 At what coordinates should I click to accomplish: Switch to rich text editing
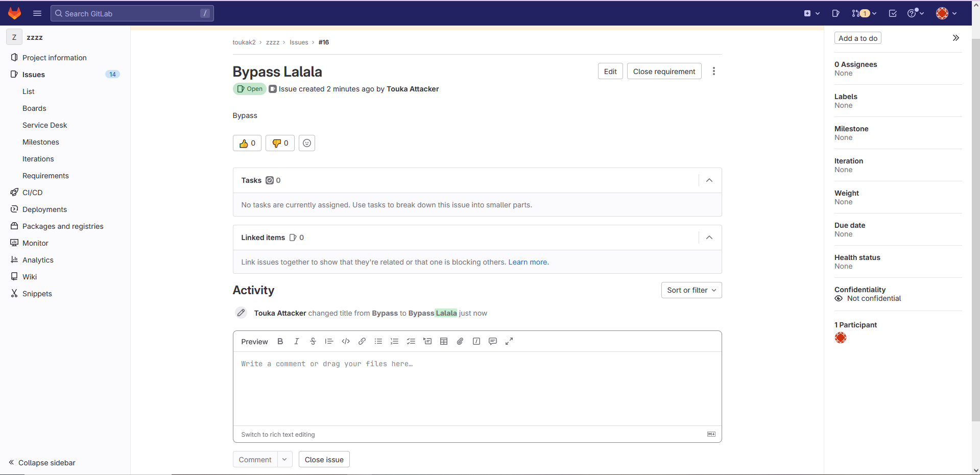pos(278,435)
